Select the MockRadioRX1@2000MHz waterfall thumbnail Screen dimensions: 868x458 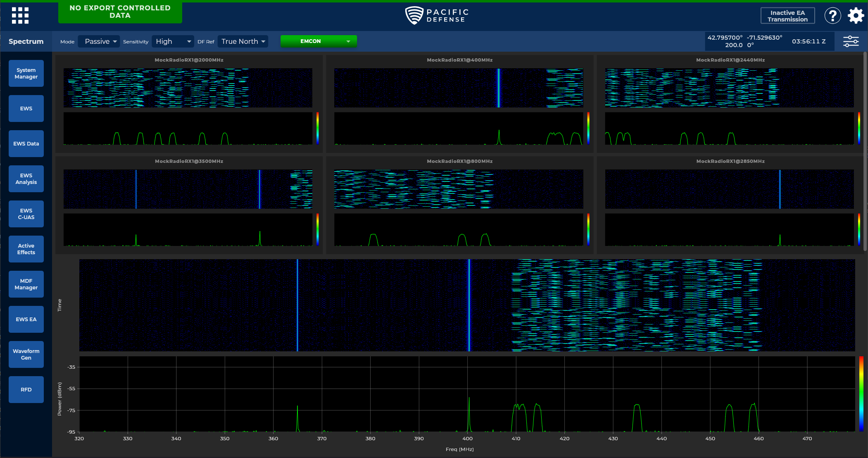188,88
